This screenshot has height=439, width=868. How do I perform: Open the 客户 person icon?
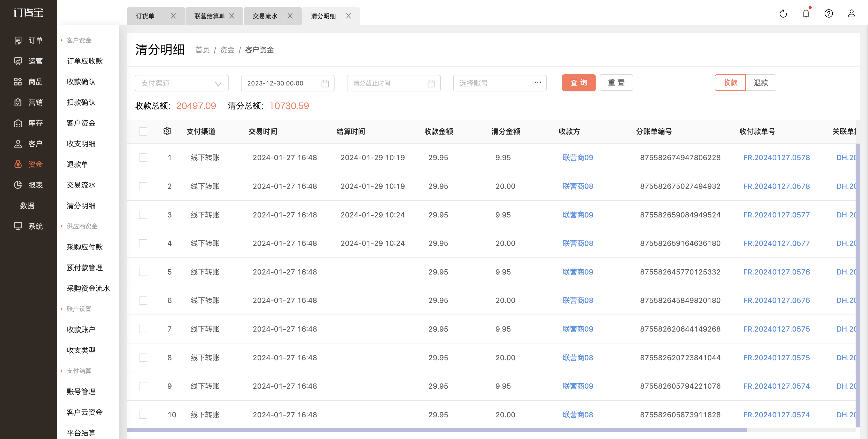tap(18, 144)
